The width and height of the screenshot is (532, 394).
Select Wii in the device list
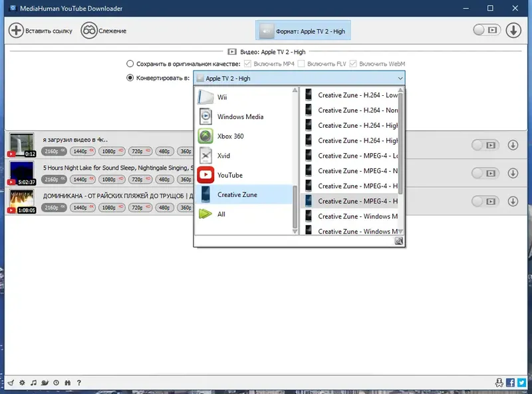point(243,97)
